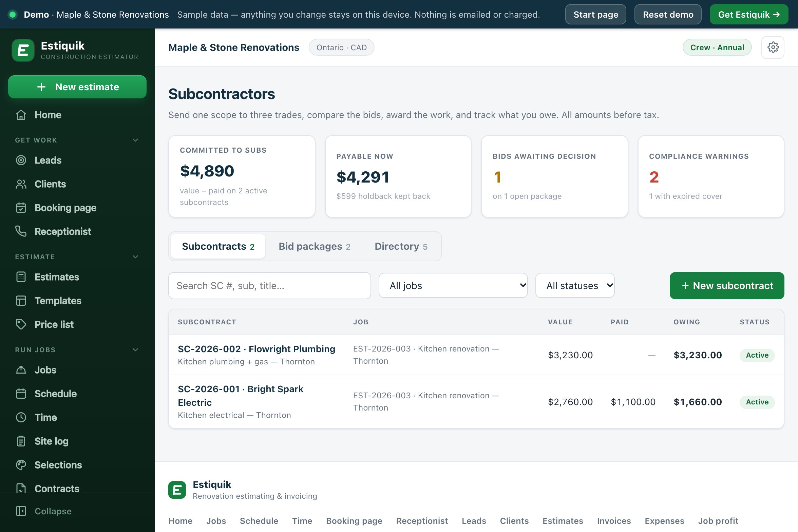Open the All statuses dropdown
The height and width of the screenshot is (532, 798).
click(575, 286)
